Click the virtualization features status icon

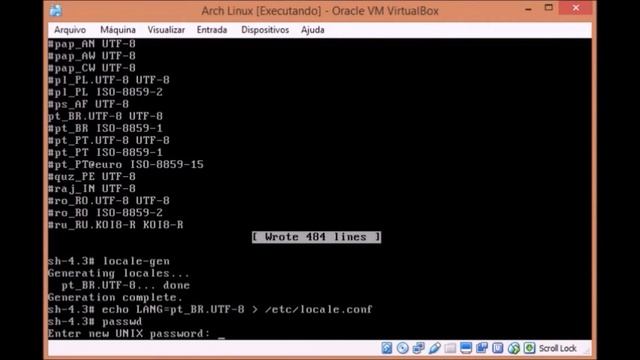pos(498,348)
